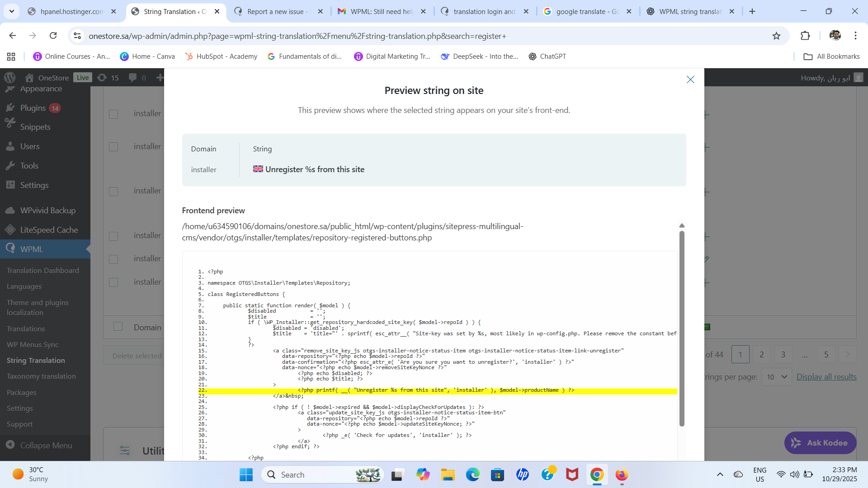Close the Preview string modal X
This screenshot has height=488, width=868.
690,80
